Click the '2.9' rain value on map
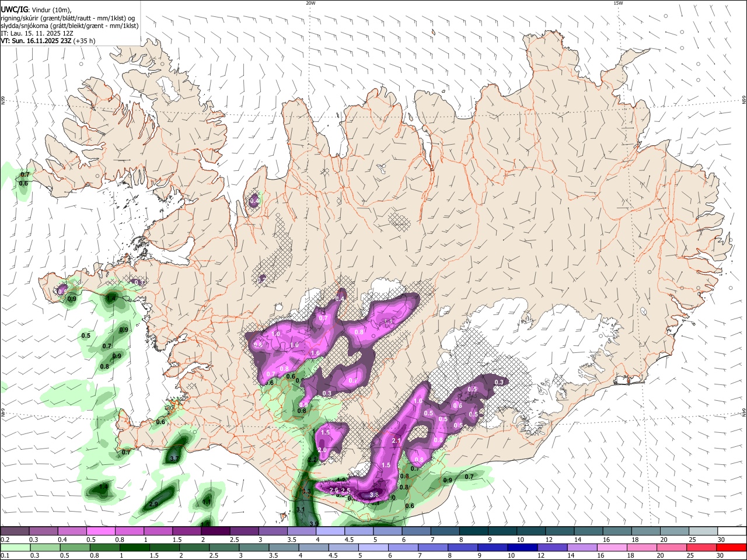The height and width of the screenshot is (560, 747). click(154, 504)
